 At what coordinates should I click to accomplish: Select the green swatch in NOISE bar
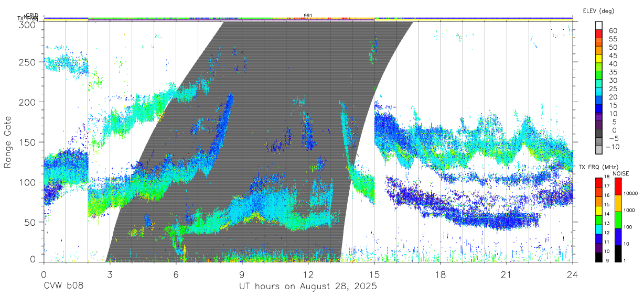click(618, 219)
